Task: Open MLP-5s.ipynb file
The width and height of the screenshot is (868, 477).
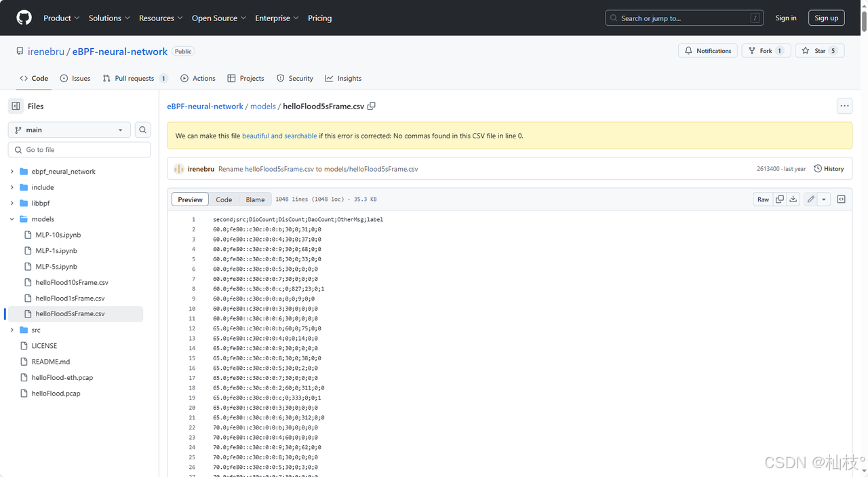Action: (x=56, y=267)
